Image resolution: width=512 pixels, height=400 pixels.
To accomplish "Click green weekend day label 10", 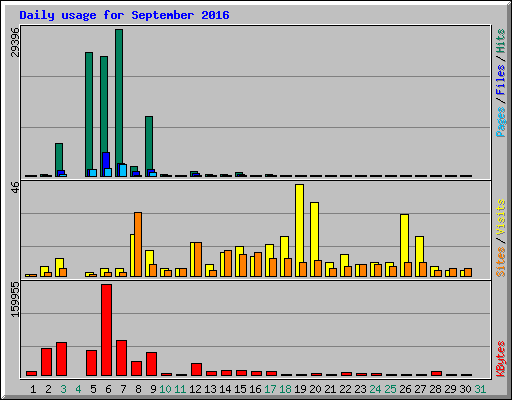I will click(165, 389).
